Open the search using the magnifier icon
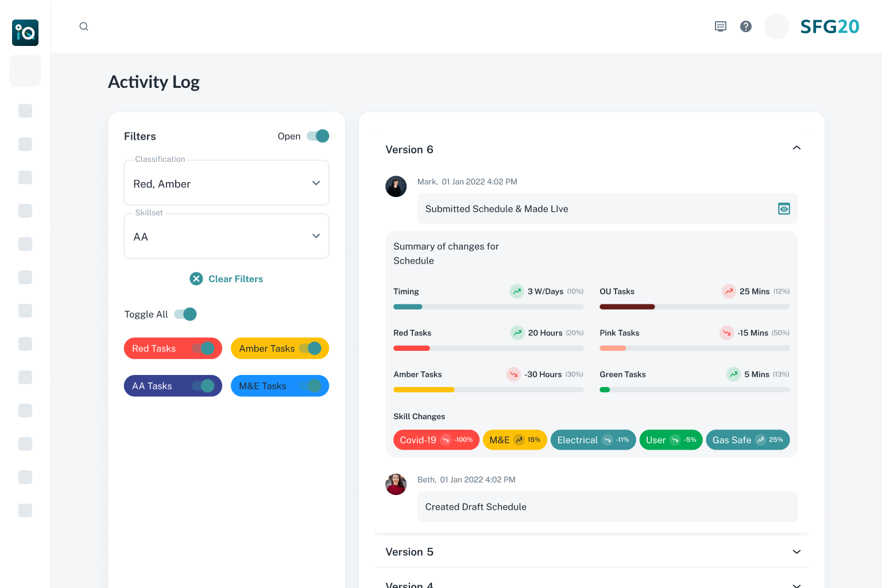 pyautogui.click(x=84, y=26)
